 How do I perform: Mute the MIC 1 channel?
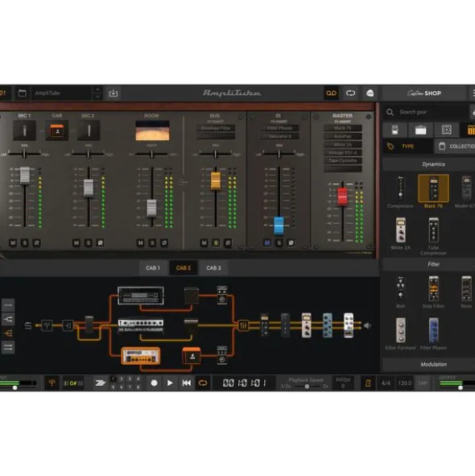click(x=13, y=243)
